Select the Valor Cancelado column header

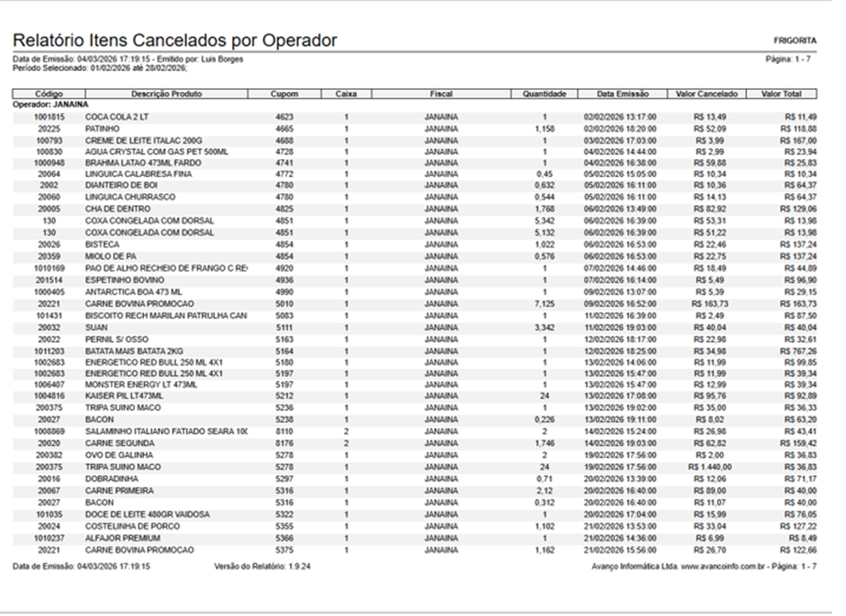click(x=706, y=94)
